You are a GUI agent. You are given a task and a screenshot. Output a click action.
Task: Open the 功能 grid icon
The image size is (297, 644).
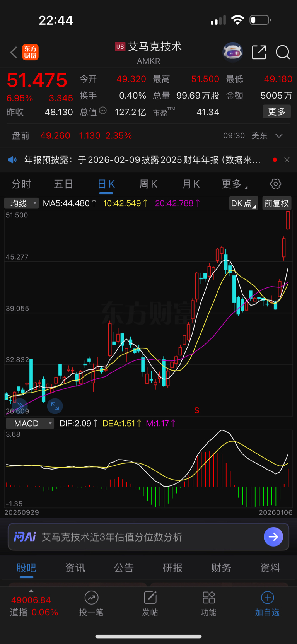coord(209,598)
